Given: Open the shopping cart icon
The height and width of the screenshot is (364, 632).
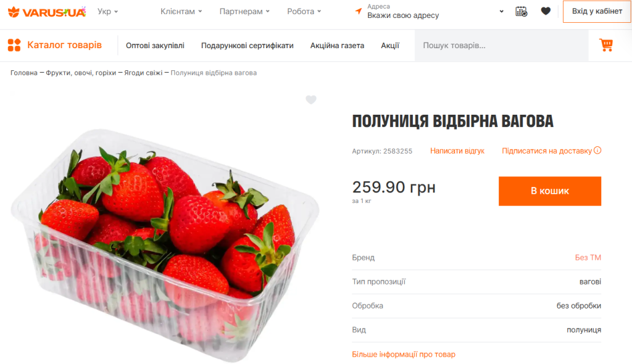Looking at the screenshot, I should tap(606, 45).
